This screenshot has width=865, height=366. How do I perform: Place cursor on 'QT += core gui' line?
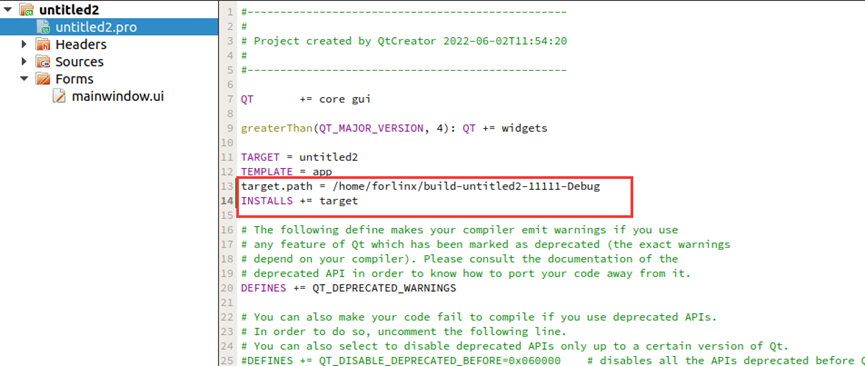coord(306,99)
